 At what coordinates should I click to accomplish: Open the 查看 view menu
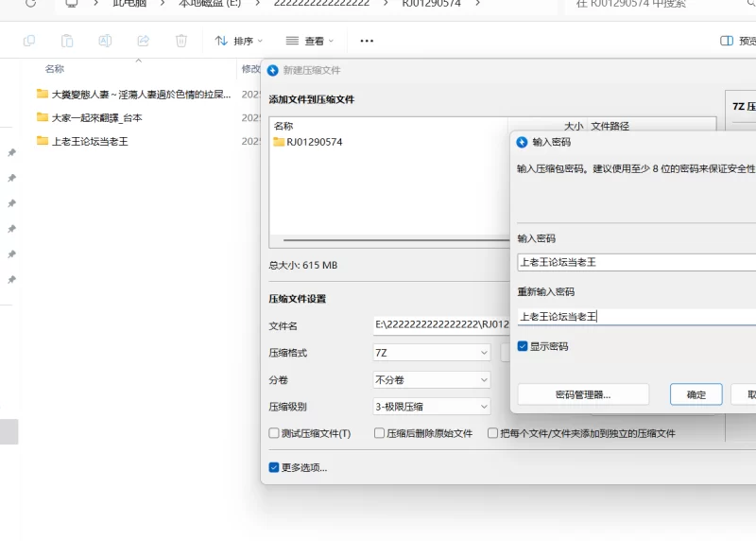tap(309, 41)
